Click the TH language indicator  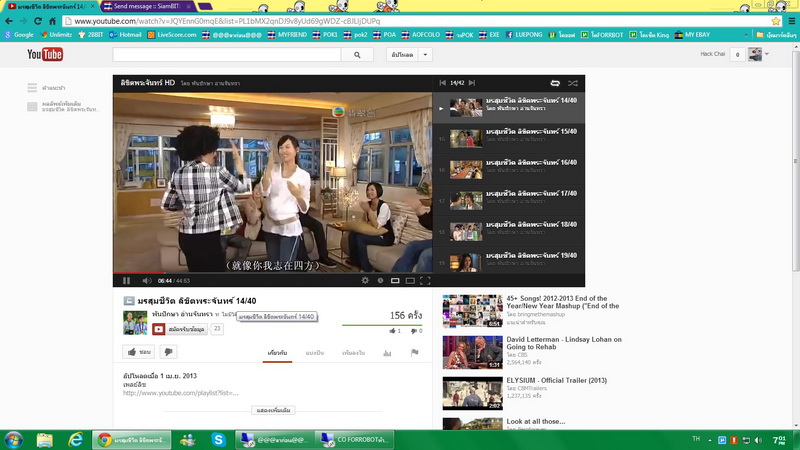696,439
